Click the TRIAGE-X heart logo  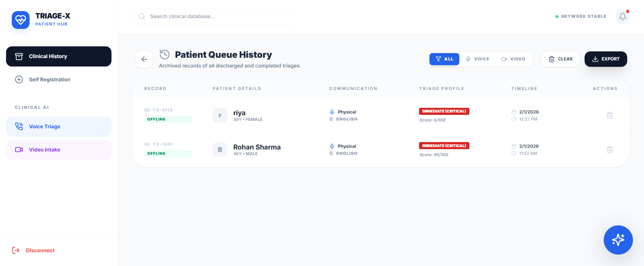point(20,20)
